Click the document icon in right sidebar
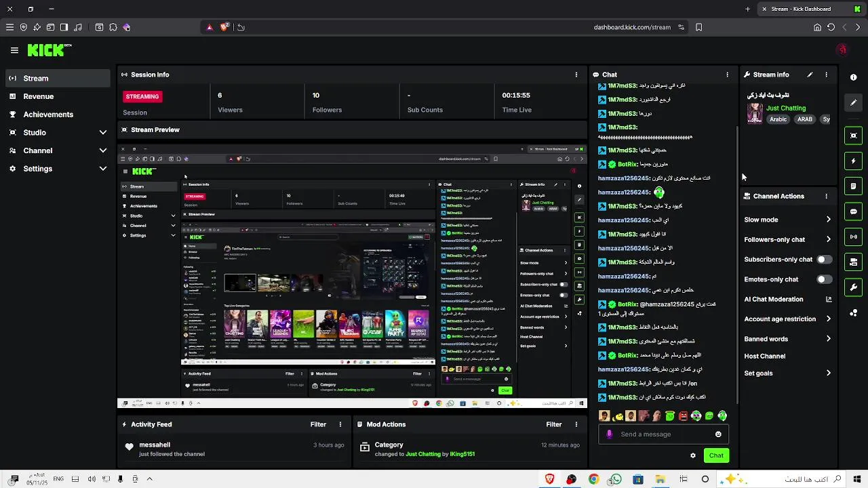This screenshot has width=868, height=488. point(854,186)
